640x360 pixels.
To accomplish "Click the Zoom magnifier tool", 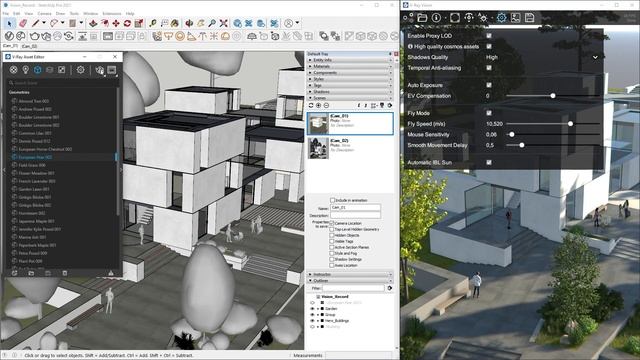I will (x=212, y=23).
